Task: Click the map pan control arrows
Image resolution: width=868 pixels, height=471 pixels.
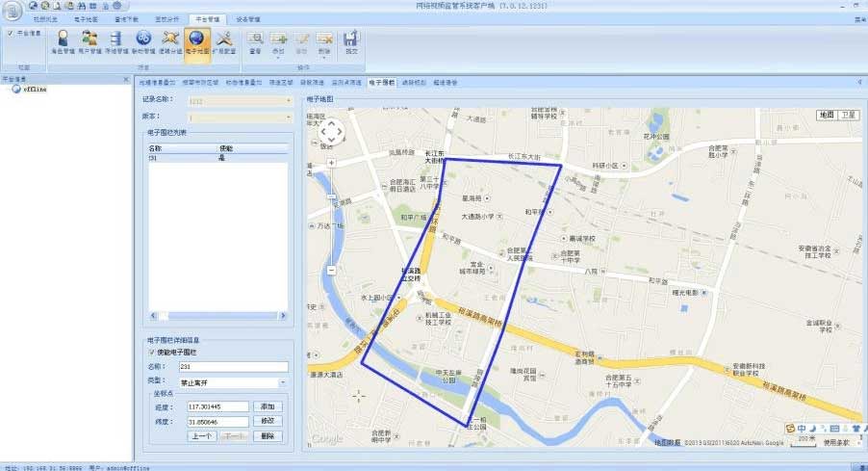Action: [x=329, y=131]
